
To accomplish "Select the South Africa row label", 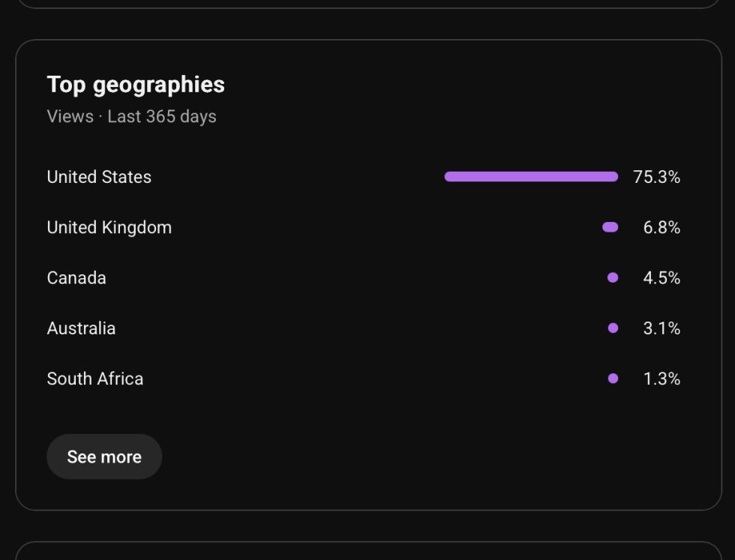I will pyautogui.click(x=95, y=379).
